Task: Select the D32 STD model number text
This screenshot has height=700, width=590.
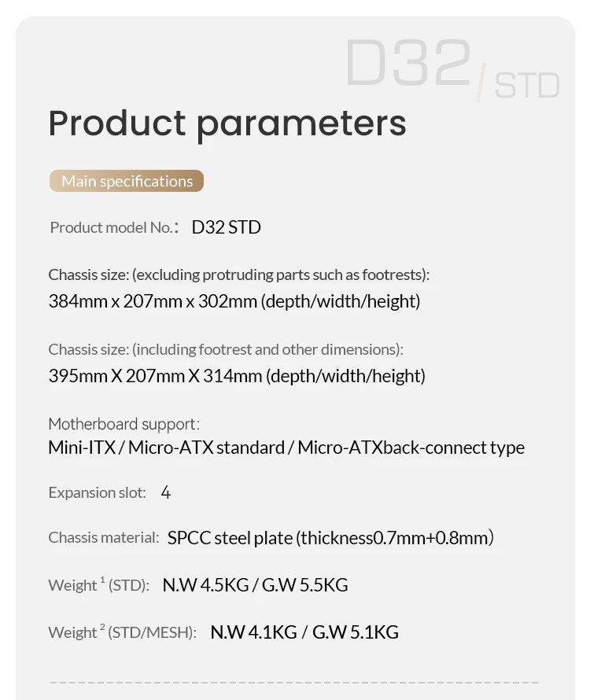Action: tap(226, 227)
